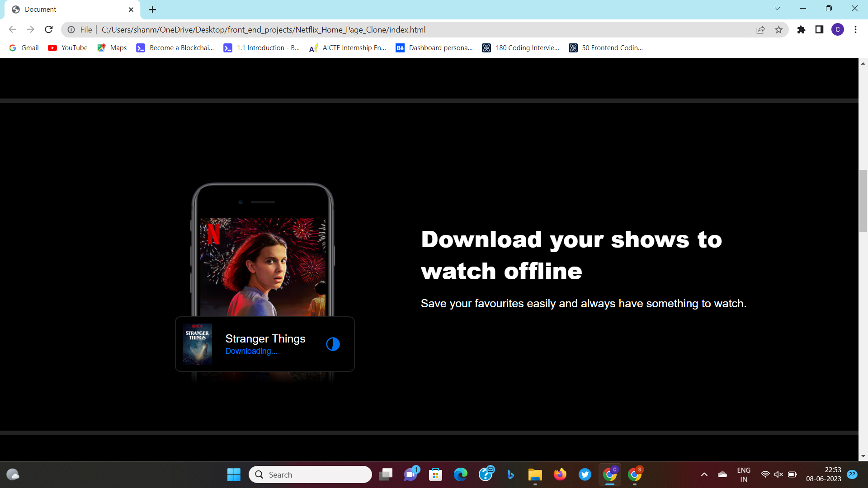Open Firefox from taskbar
868x488 pixels.
[560, 474]
